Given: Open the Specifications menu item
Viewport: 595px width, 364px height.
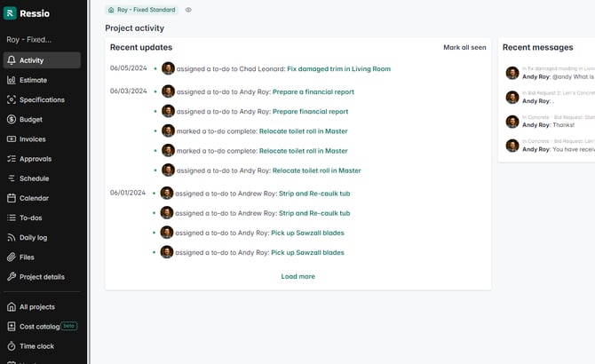Looking at the screenshot, I should click(42, 99).
